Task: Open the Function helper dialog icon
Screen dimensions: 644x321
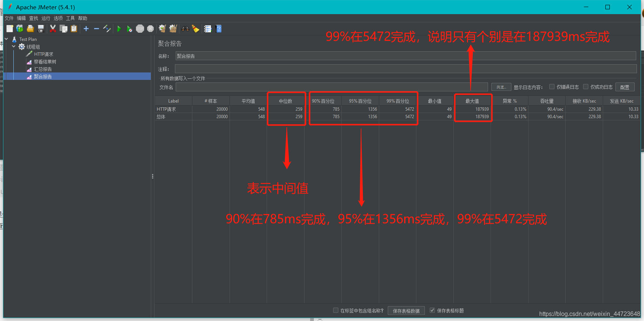Action: pos(208,29)
